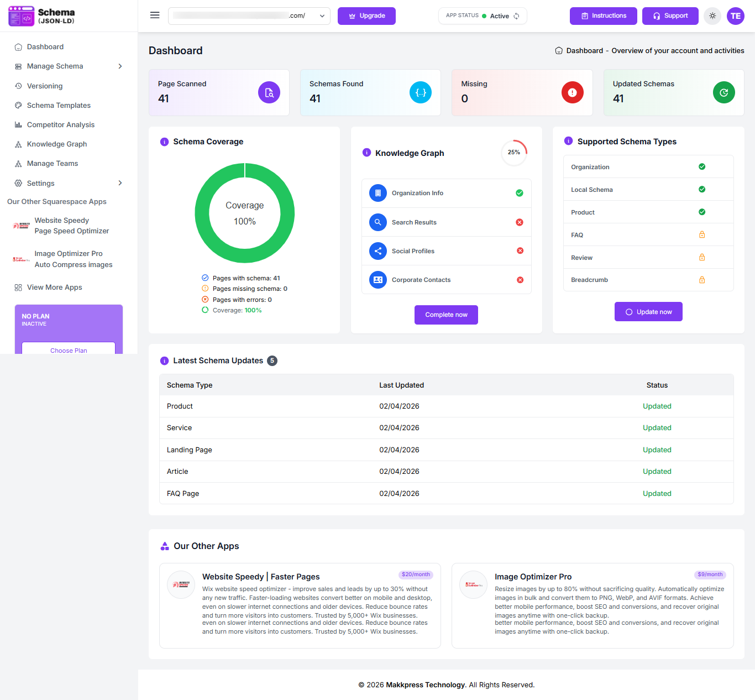Click the Social Profiles share icon
The image size is (755, 700).
tap(378, 251)
